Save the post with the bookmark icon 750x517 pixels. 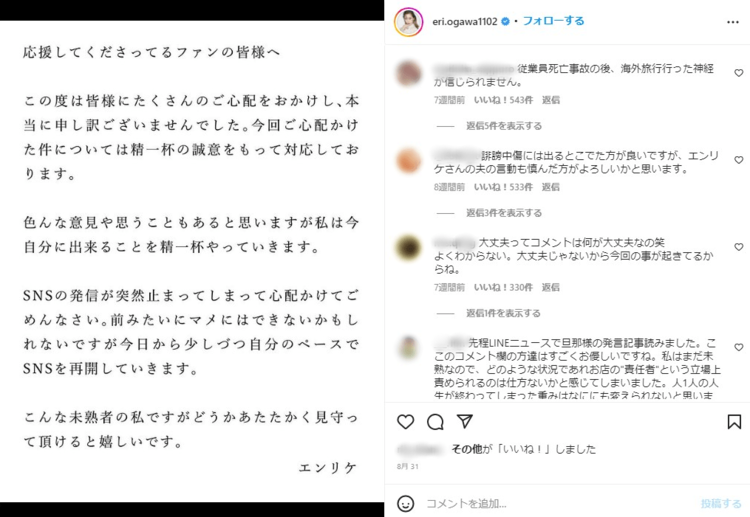pos(734,421)
